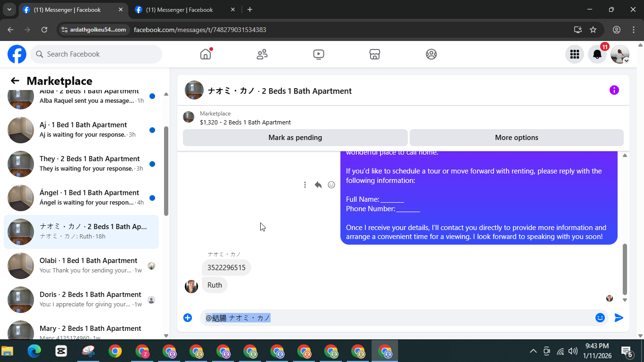Open the They 2 Beds 1 Bath Apartment conversation
The image size is (644, 362).
pos(81,164)
